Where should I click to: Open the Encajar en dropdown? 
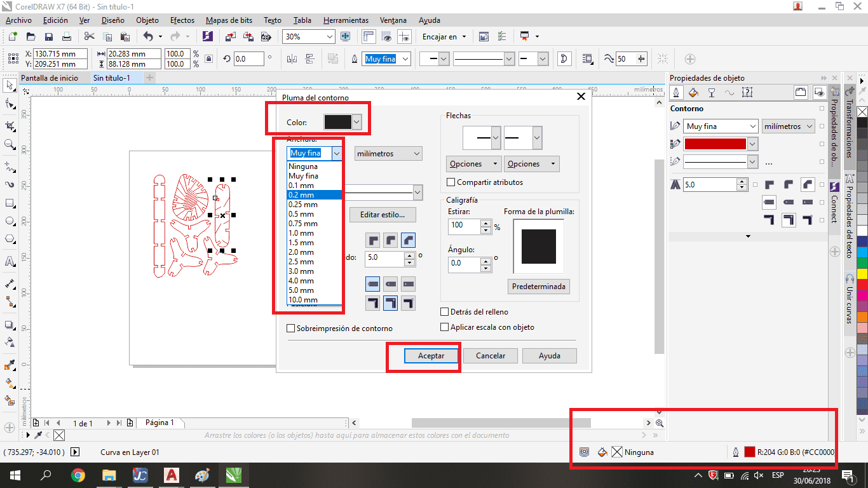[x=444, y=37]
